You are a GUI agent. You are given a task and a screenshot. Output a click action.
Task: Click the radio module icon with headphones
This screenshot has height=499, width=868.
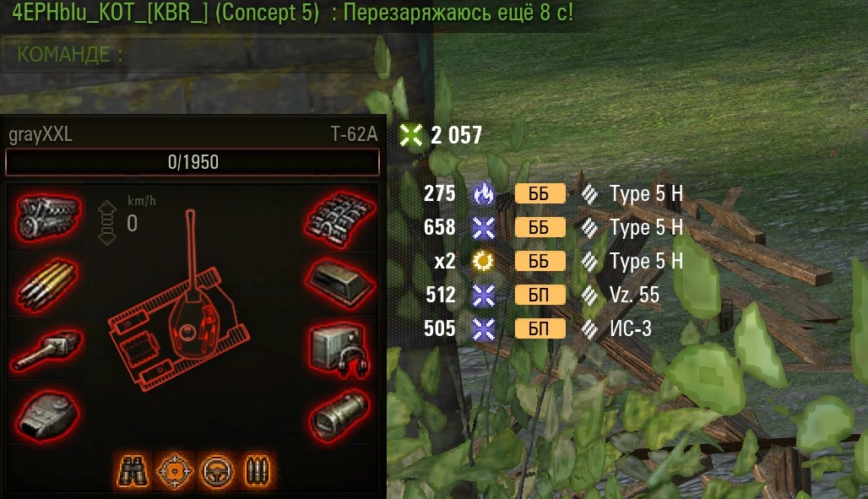(339, 350)
